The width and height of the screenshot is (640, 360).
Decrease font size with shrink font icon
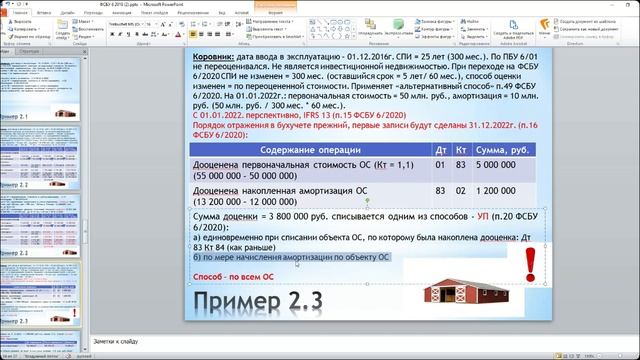[170, 24]
